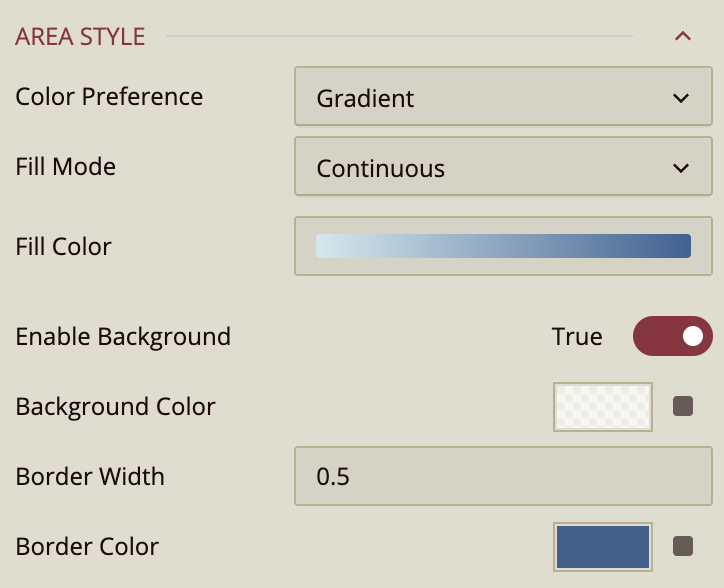Open the Fill Mode Continuous dropdown
Image resolution: width=724 pixels, height=588 pixels.
[494, 168]
